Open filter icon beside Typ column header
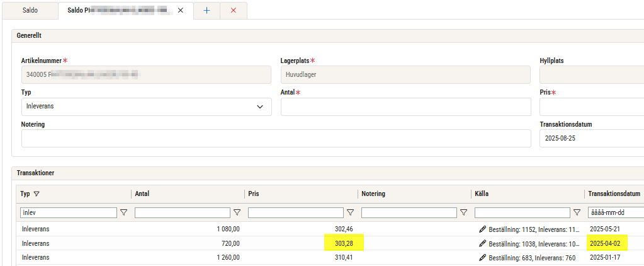Screen dimensions: 644x266 pos(36,194)
